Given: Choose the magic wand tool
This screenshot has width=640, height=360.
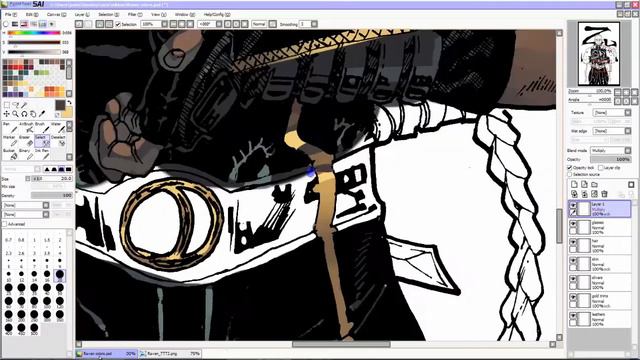Looking at the screenshot, I should coord(25,105).
